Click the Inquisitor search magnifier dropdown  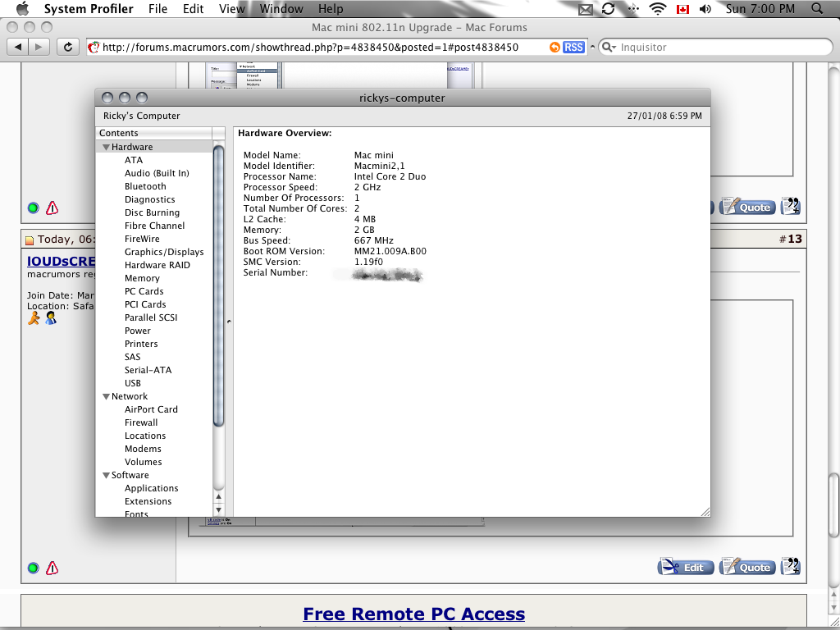click(609, 47)
